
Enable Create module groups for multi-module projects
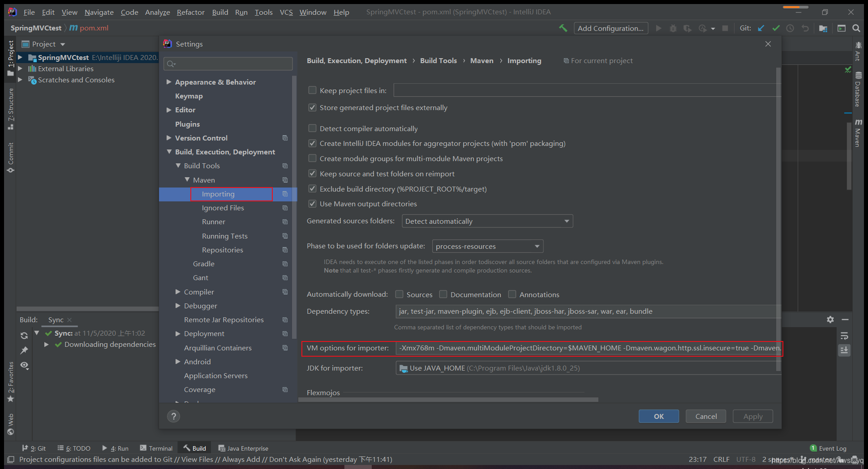click(312, 158)
